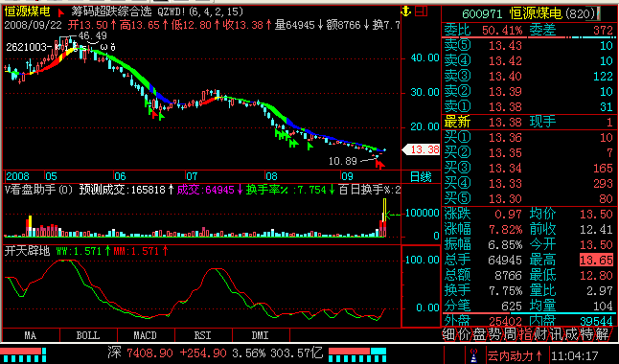Switch to the MA indicator tab

(31, 335)
